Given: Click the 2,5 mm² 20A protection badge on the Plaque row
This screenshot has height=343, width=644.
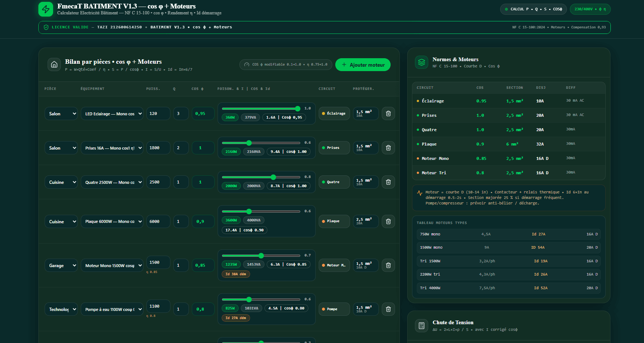Looking at the screenshot, I should pos(366,221).
